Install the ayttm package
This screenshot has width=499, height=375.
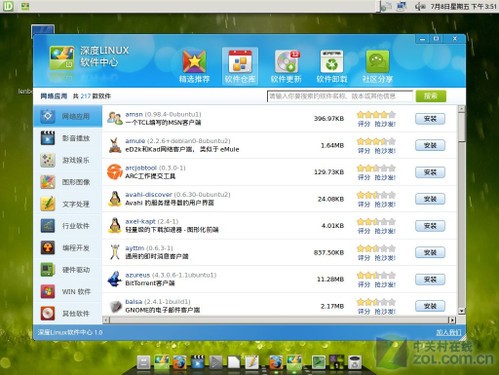tap(430, 252)
